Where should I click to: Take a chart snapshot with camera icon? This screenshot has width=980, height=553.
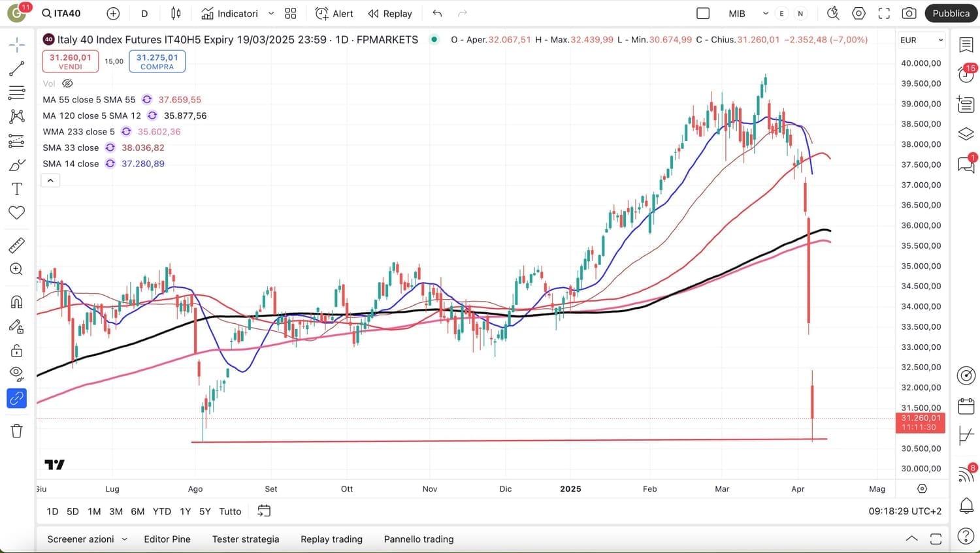point(909,14)
